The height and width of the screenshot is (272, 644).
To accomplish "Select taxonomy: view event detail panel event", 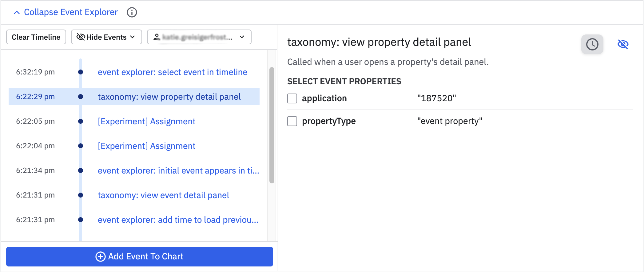I will click(x=163, y=195).
